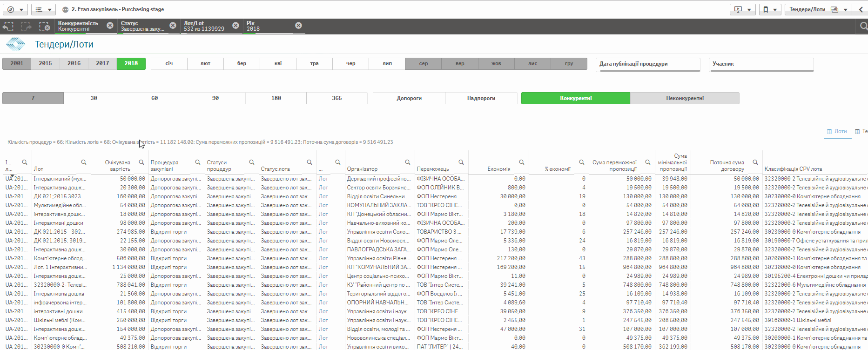Search in the Переможець column
868x350 pixels.
(461, 162)
